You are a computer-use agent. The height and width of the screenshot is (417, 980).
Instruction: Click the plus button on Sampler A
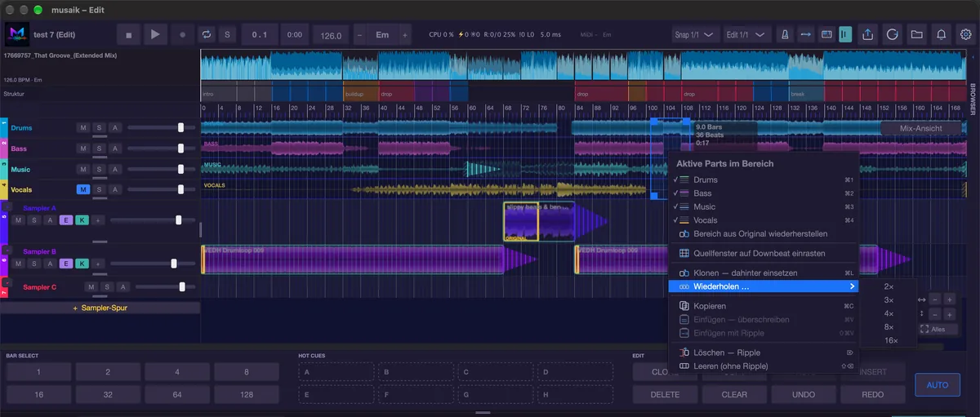point(97,220)
